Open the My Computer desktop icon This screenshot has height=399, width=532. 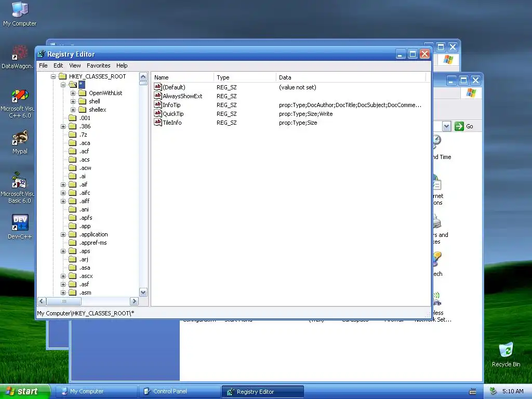coord(20,14)
